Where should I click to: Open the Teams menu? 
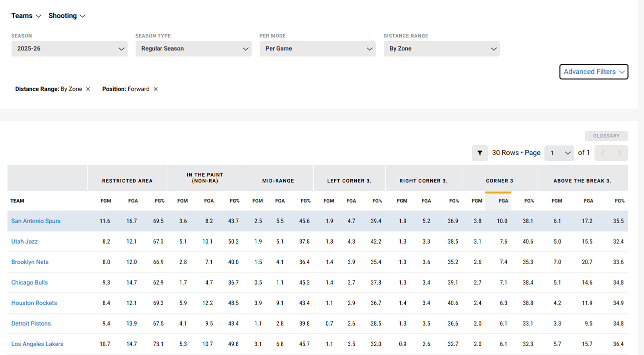tap(27, 15)
